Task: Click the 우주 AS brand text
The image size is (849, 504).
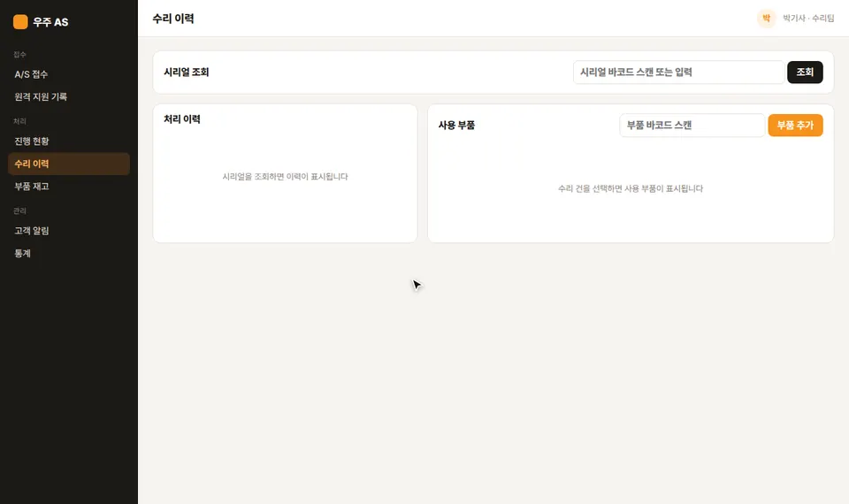Action: click(50, 22)
